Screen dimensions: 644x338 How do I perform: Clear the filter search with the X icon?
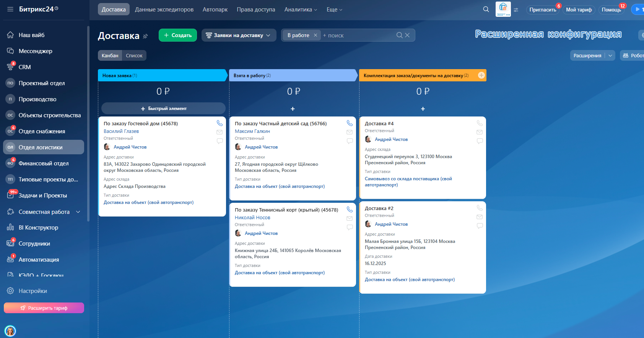pyautogui.click(x=407, y=35)
